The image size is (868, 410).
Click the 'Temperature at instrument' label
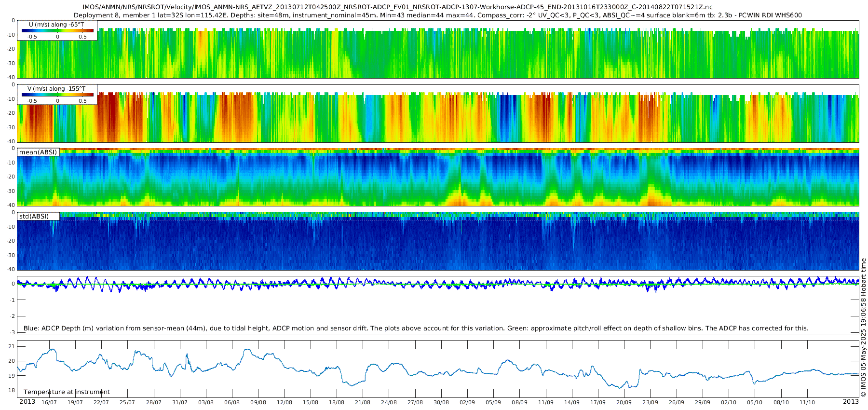67,392
